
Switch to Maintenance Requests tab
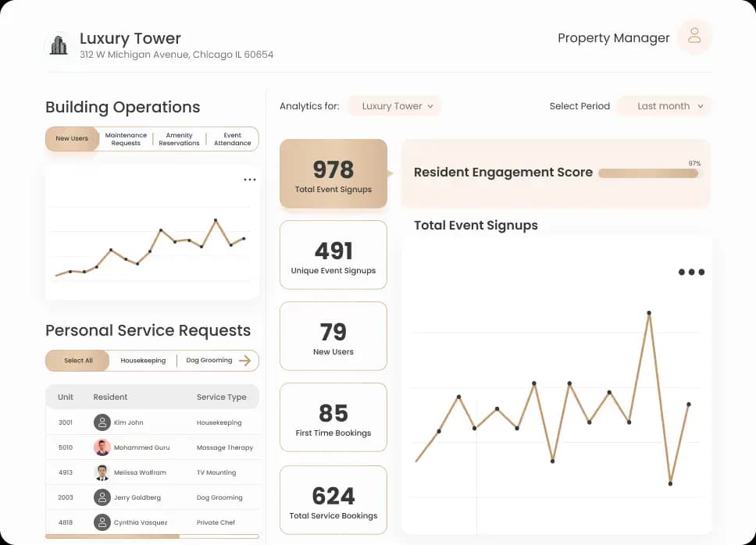(126, 139)
